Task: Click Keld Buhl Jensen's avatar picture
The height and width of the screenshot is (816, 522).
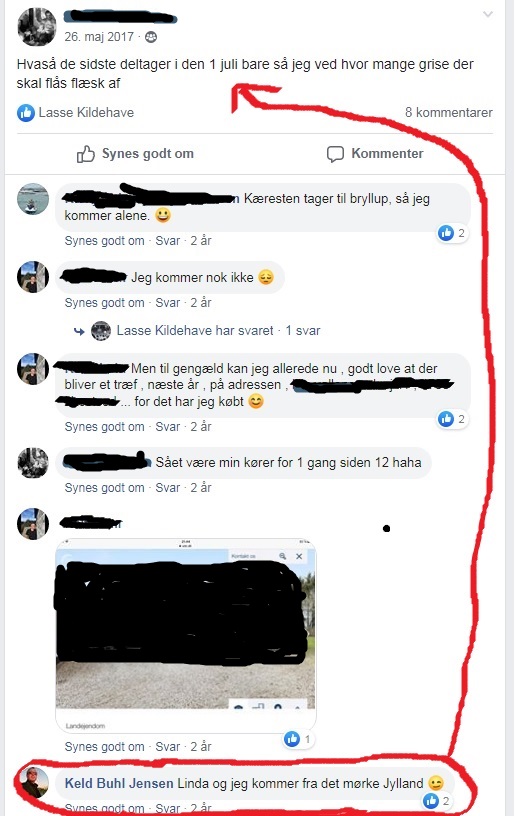Action: click(33, 782)
